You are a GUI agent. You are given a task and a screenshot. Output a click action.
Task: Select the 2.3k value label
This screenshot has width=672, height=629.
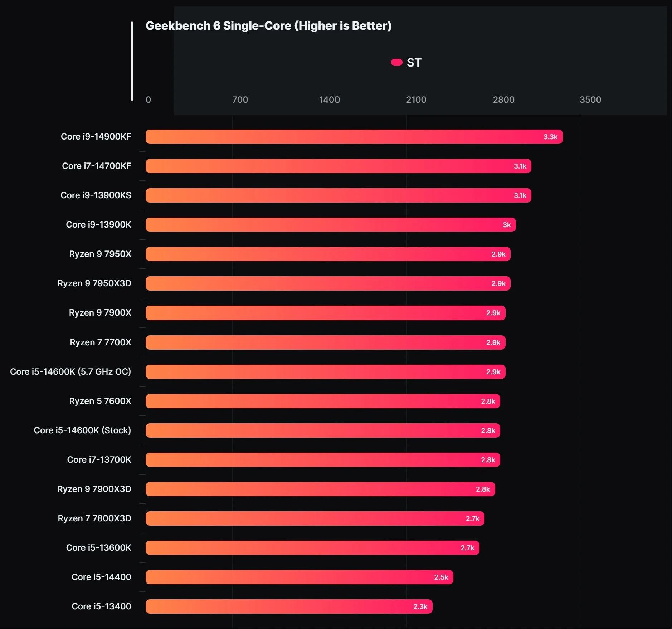420,606
